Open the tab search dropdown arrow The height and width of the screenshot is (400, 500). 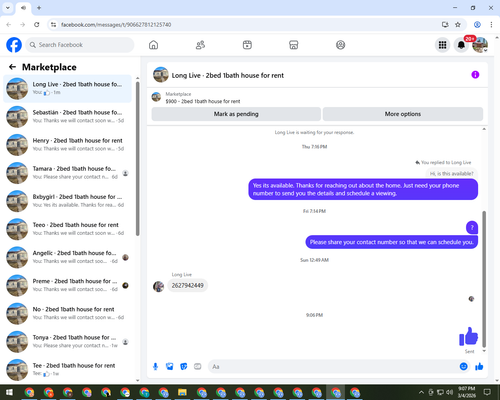tap(8, 8)
